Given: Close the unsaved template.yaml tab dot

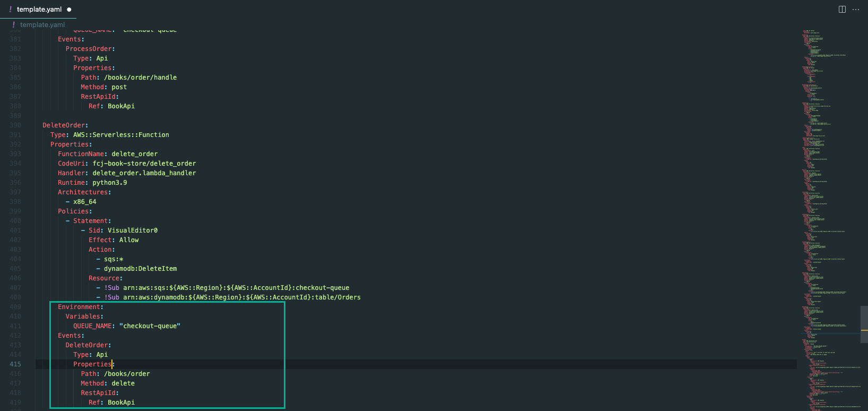Looking at the screenshot, I should [x=69, y=10].
